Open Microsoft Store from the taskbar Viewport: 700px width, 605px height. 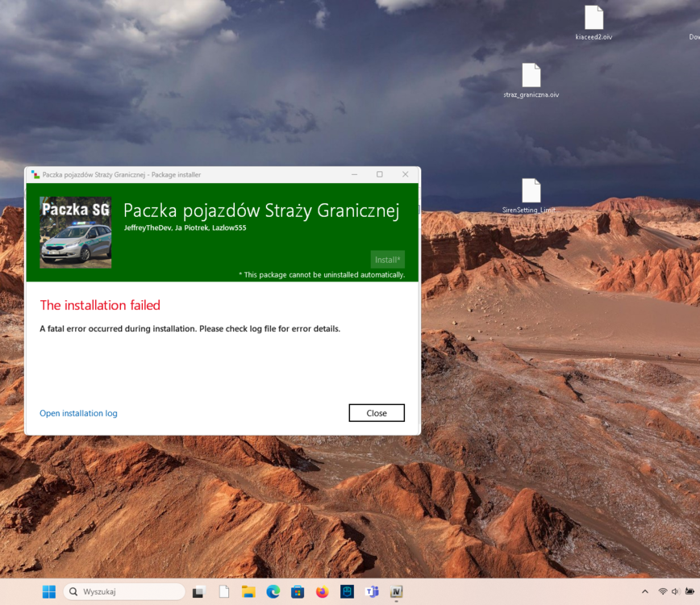[x=298, y=591]
